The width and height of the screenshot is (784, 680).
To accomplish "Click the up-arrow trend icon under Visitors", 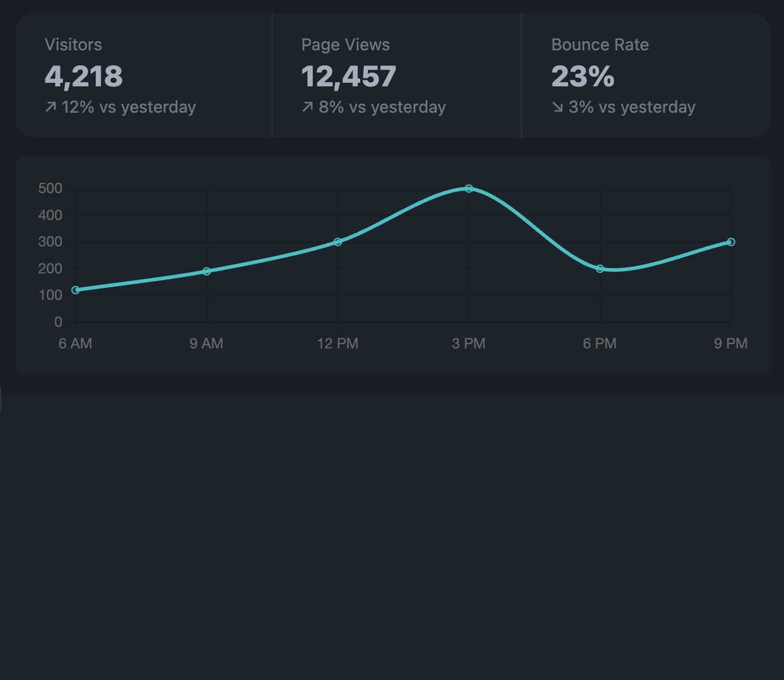I will coord(51,107).
